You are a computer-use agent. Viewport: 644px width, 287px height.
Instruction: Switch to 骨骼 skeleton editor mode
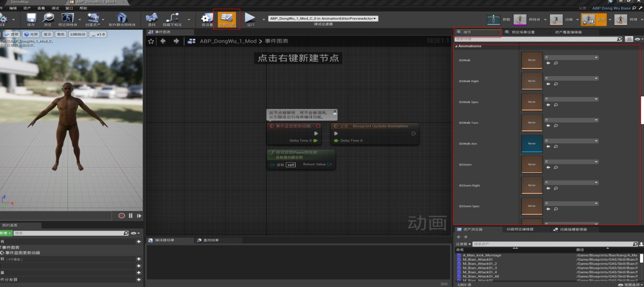click(x=493, y=19)
